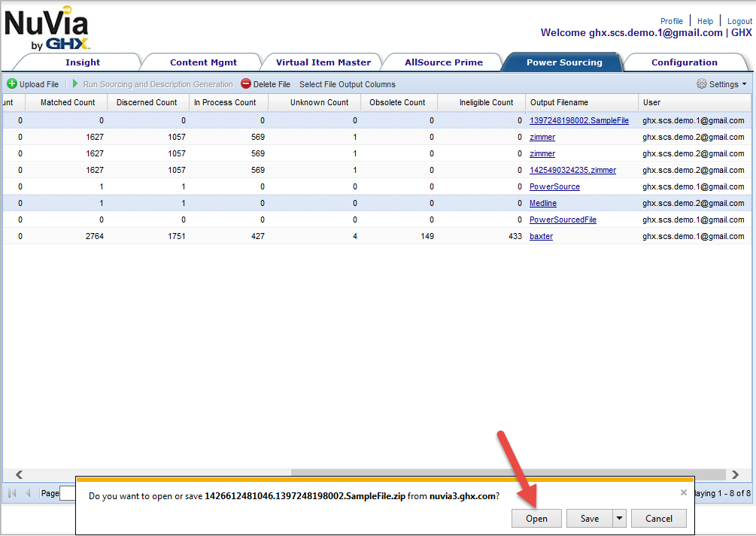Click the Page number input field
Image resolution: width=756 pixels, height=536 pixels.
(x=68, y=493)
